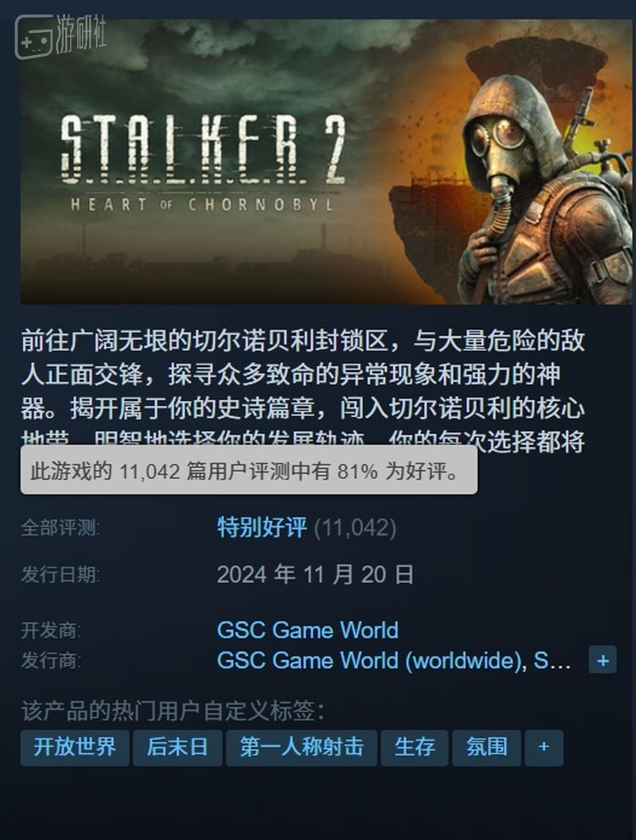Image resolution: width=636 pixels, height=840 pixels.
Task: Click the HEART OF CHORNOBYL subtitle
Action: pos(202,204)
